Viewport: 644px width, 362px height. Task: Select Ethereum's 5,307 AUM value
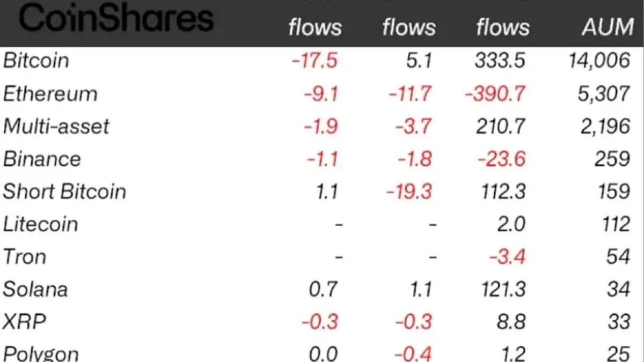tap(603, 94)
